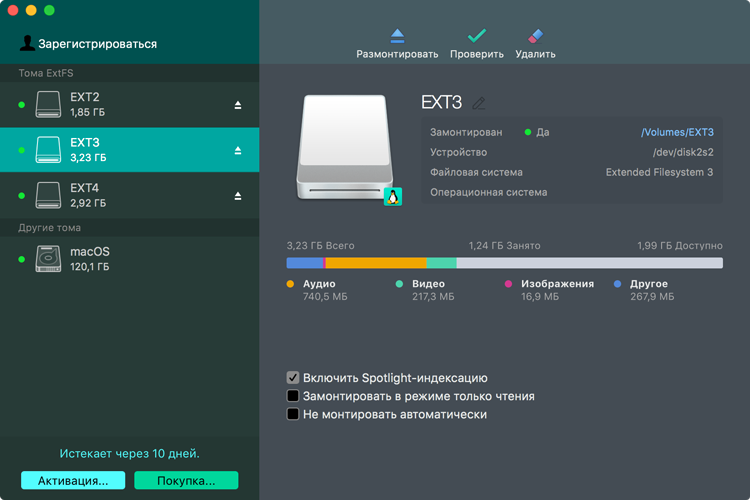
Task: Eject the EXT4 volume in sidebar
Action: coord(238,196)
